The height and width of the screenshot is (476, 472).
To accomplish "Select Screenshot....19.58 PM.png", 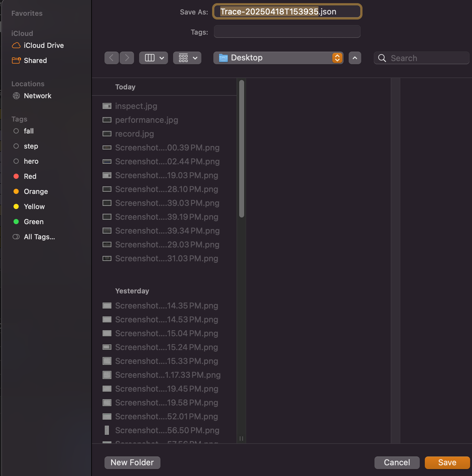I will [167, 403].
